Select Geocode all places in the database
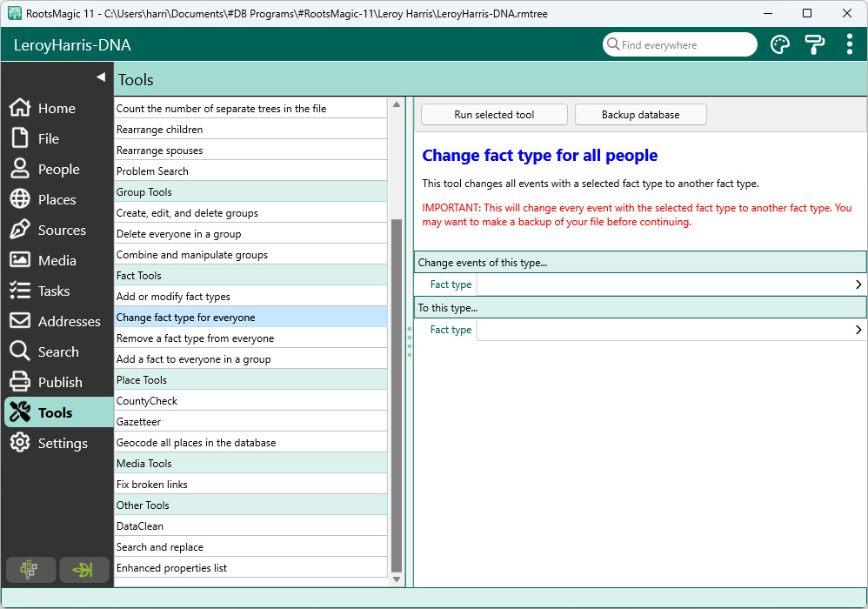The height and width of the screenshot is (609, 868). (250, 443)
